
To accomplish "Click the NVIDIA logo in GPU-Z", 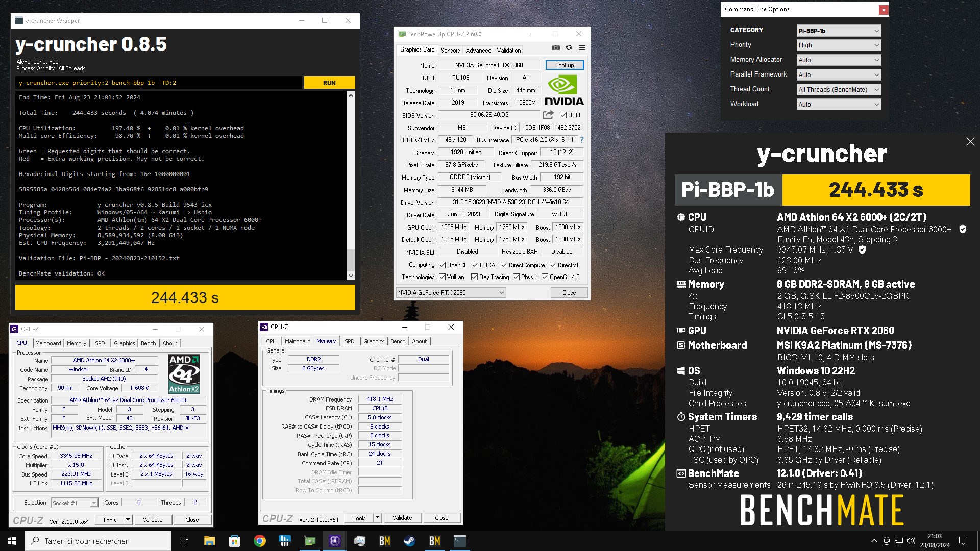I will (564, 90).
